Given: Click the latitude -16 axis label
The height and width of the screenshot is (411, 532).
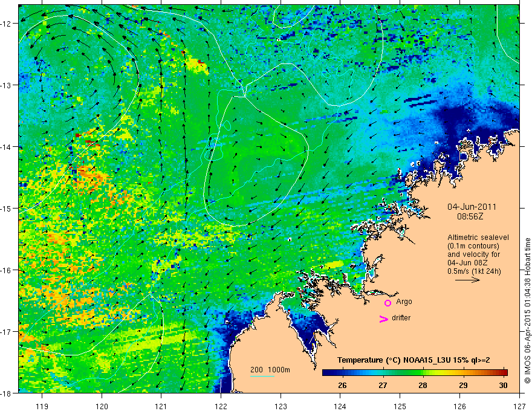Looking at the screenshot, I should pos(7,270).
